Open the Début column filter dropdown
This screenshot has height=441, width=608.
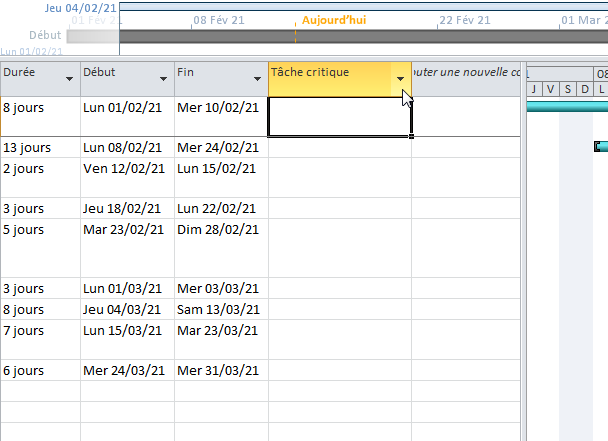click(x=163, y=79)
